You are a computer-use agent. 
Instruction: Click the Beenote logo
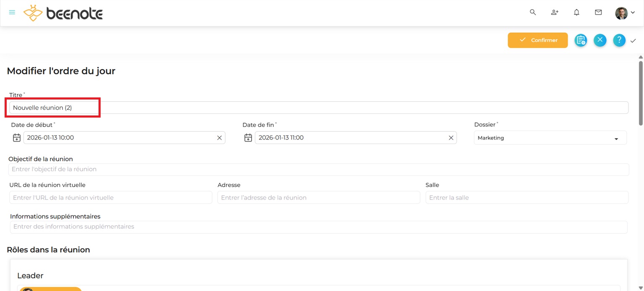pyautogui.click(x=63, y=13)
